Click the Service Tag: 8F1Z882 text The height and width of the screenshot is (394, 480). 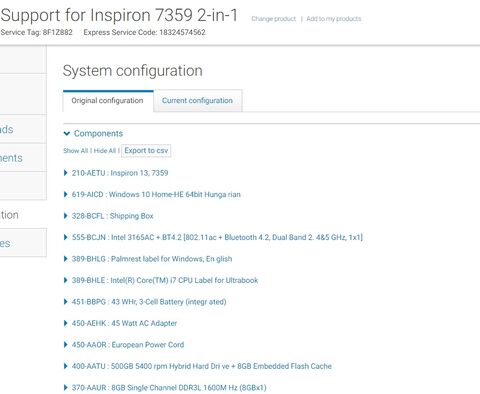[x=36, y=32]
